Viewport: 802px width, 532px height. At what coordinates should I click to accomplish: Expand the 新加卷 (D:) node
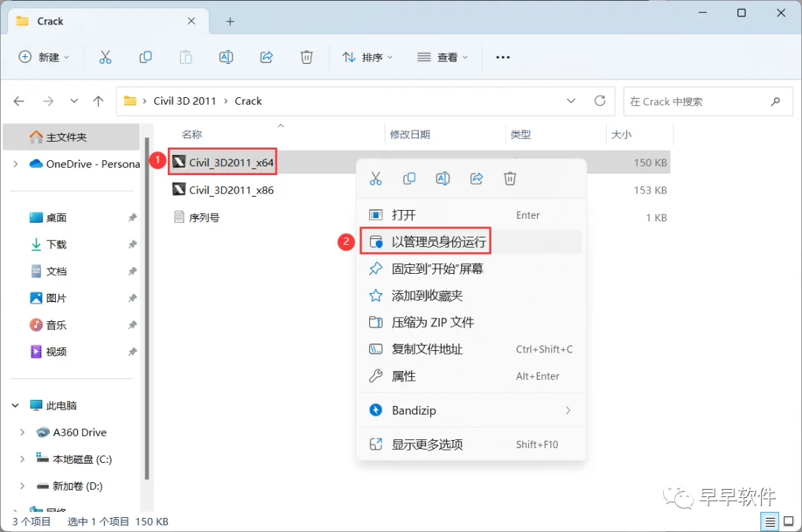click(x=22, y=486)
